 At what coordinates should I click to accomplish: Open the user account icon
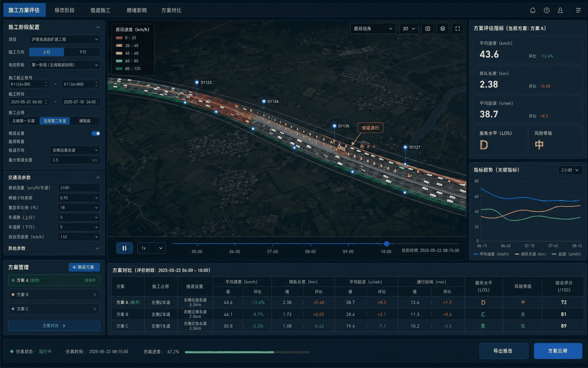click(x=560, y=10)
